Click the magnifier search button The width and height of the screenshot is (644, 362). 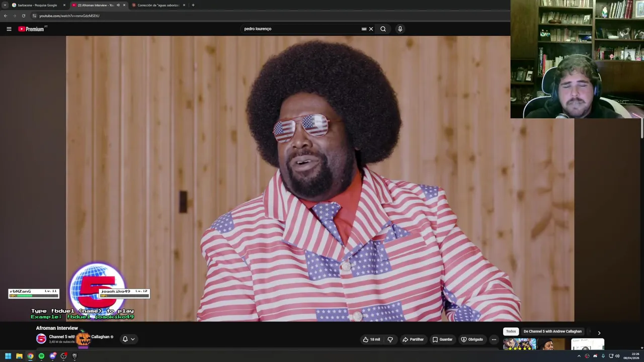pos(383,29)
